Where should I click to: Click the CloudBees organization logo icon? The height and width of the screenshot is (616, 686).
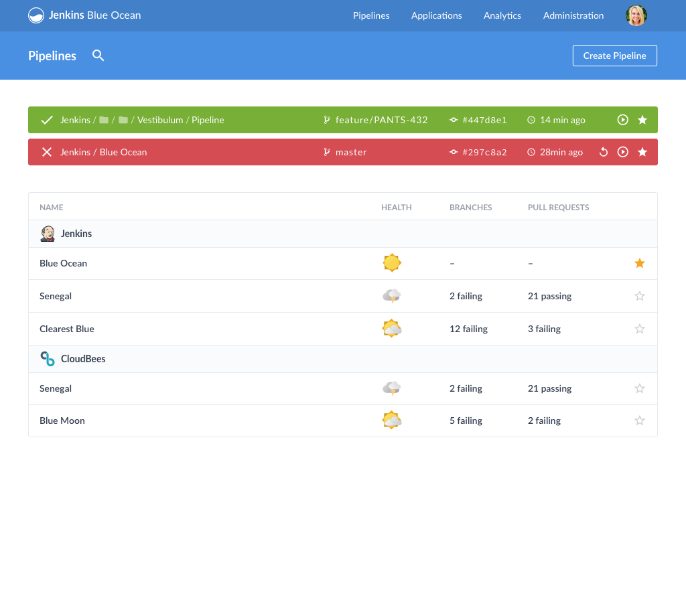point(48,359)
